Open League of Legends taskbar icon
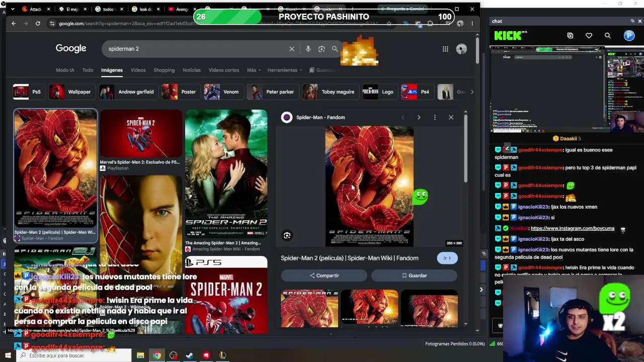644x362 pixels. 222,355
